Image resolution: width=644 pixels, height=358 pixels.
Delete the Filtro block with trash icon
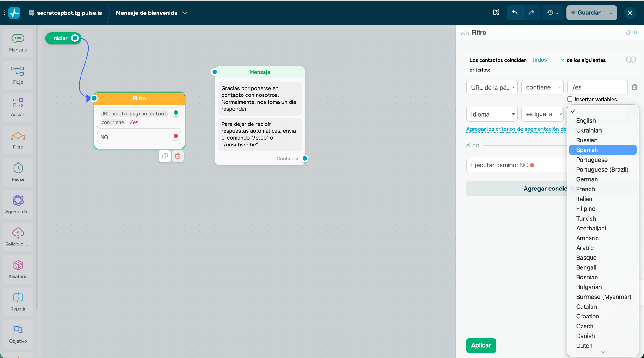click(x=178, y=156)
